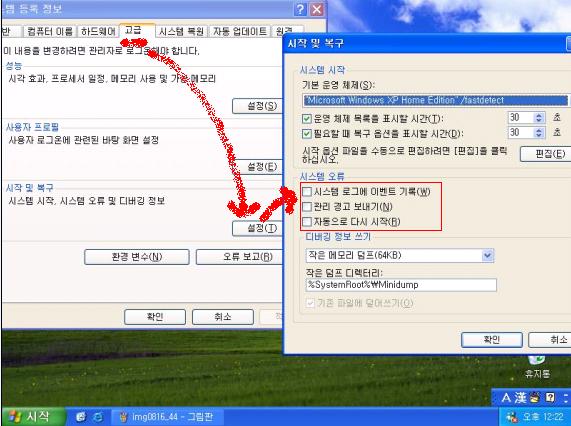Click the language bar help icon

point(550,398)
